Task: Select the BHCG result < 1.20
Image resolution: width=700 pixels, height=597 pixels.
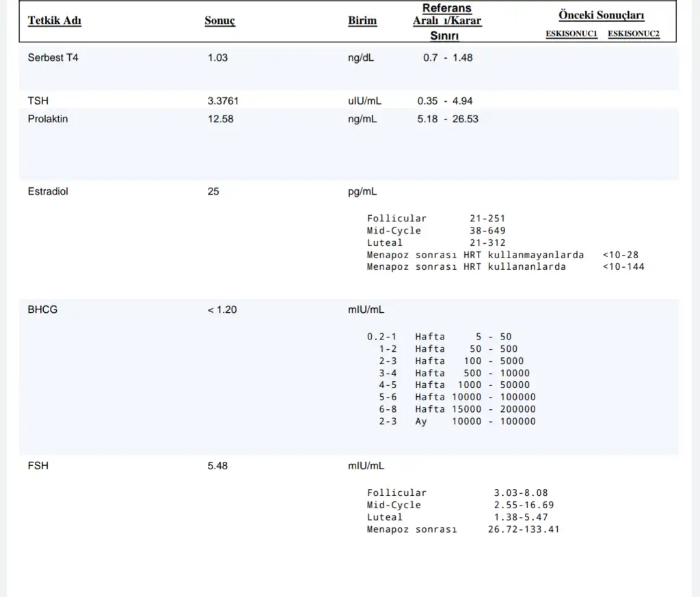Action: click(222, 309)
